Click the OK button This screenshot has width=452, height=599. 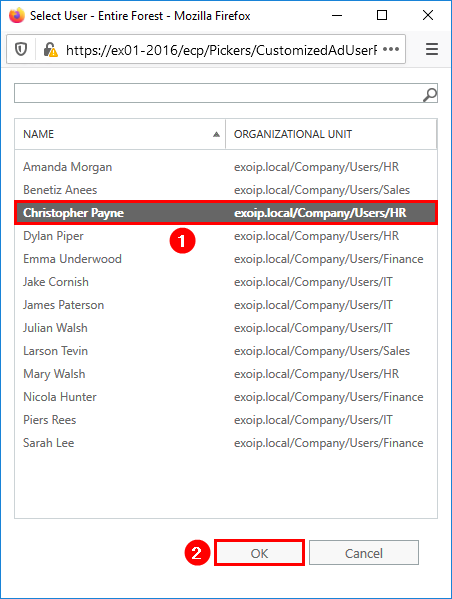pyautogui.click(x=259, y=553)
